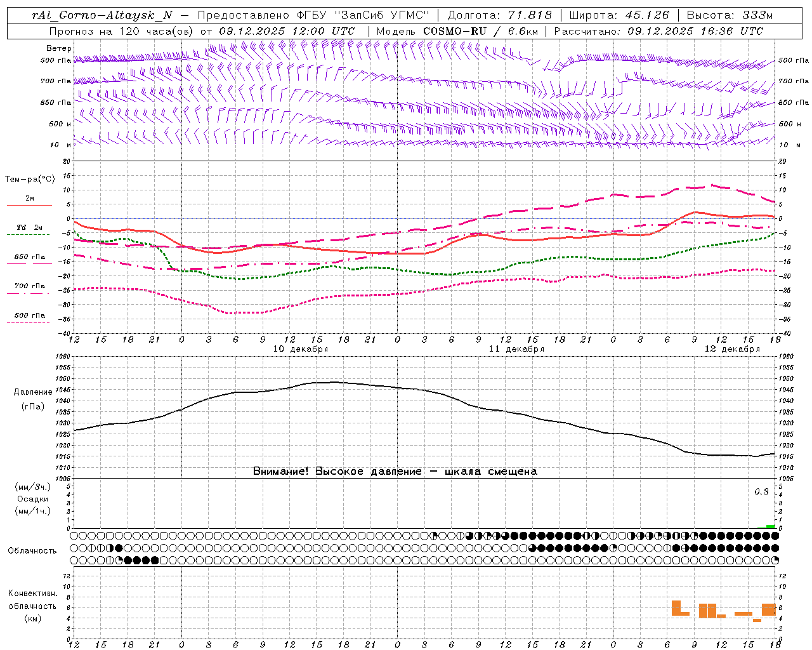Click the 'Давление (гПа)' pressure label
The width and height of the screenshot is (812, 650).
pyautogui.click(x=32, y=399)
